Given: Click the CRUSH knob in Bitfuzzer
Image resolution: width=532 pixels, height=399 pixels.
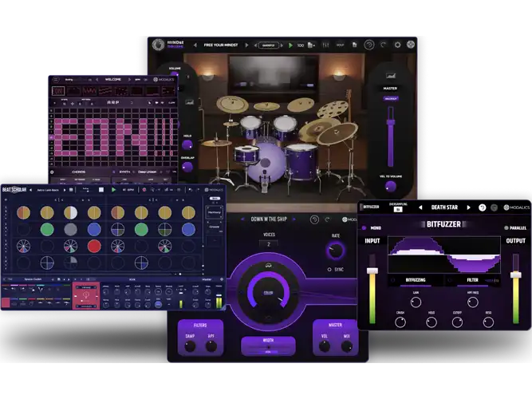Looking at the screenshot, I should [400, 322].
